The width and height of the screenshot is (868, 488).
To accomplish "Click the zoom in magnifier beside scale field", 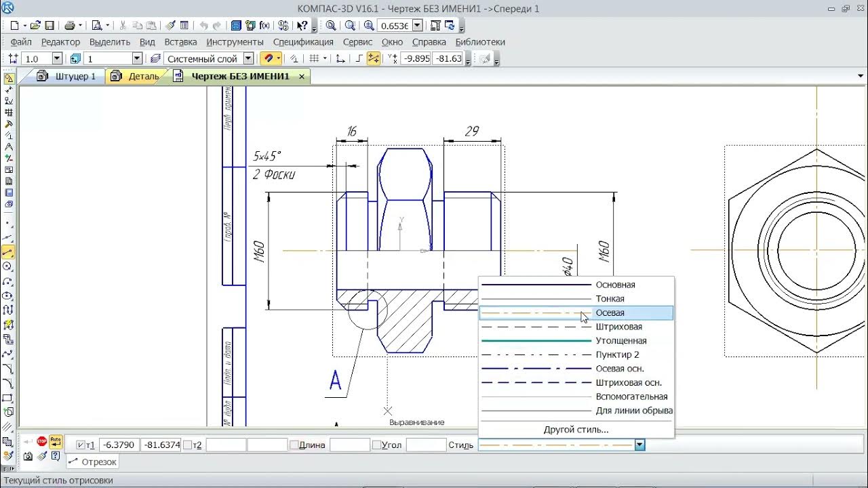I will (x=369, y=26).
